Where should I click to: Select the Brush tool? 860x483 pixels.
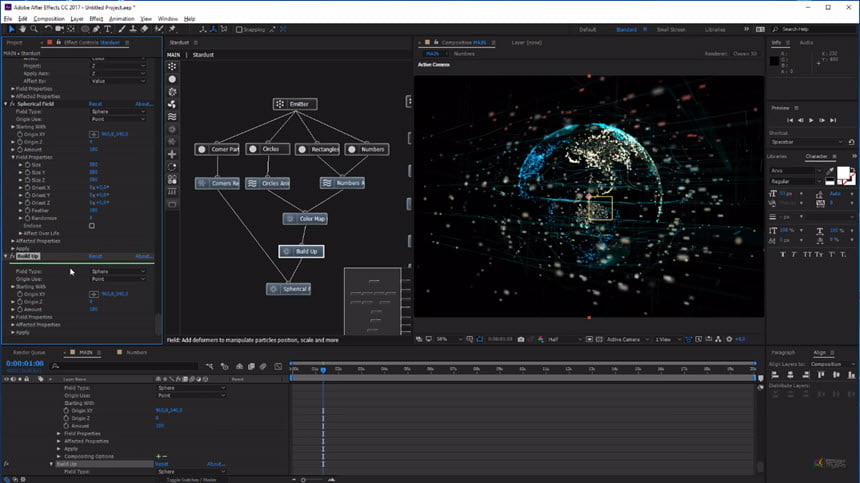tap(122, 29)
